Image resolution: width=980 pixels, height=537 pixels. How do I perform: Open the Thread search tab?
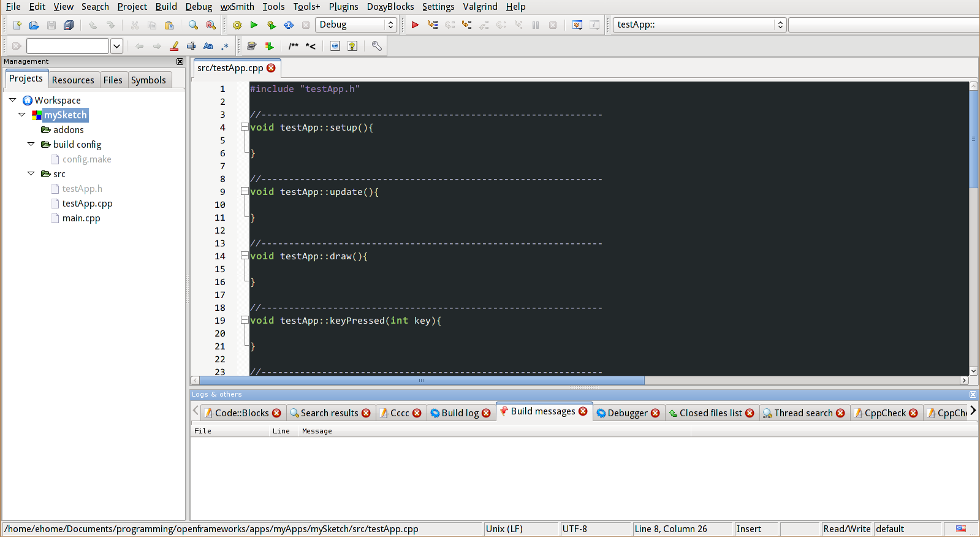[x=803, y=413]
